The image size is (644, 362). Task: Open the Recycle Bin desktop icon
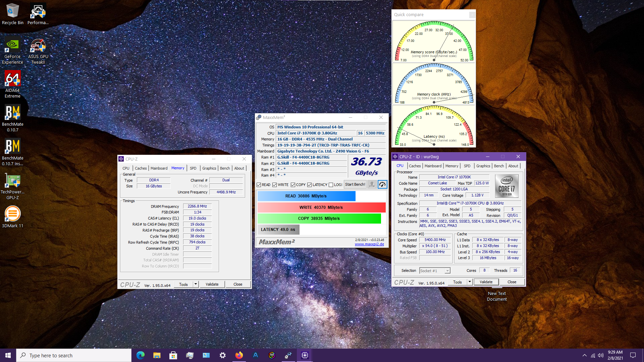(13, 14)
